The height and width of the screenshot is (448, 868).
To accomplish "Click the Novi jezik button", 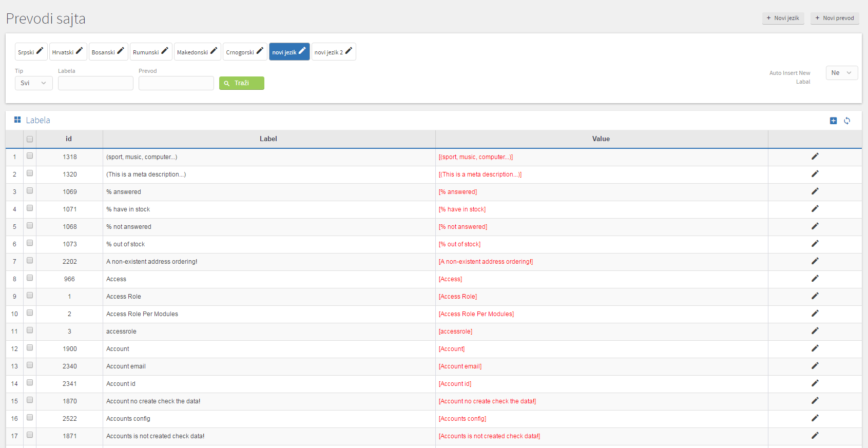I will (783, 18).
